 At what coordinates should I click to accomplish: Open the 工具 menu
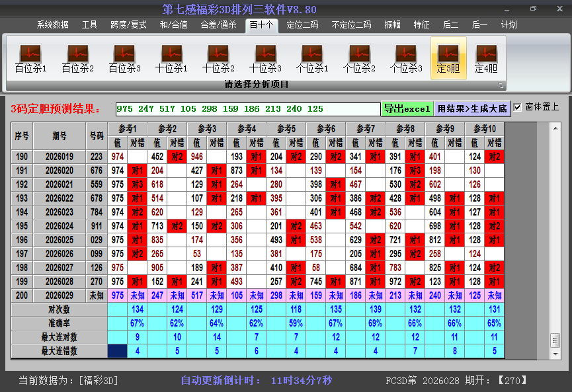tap(90, 24)
